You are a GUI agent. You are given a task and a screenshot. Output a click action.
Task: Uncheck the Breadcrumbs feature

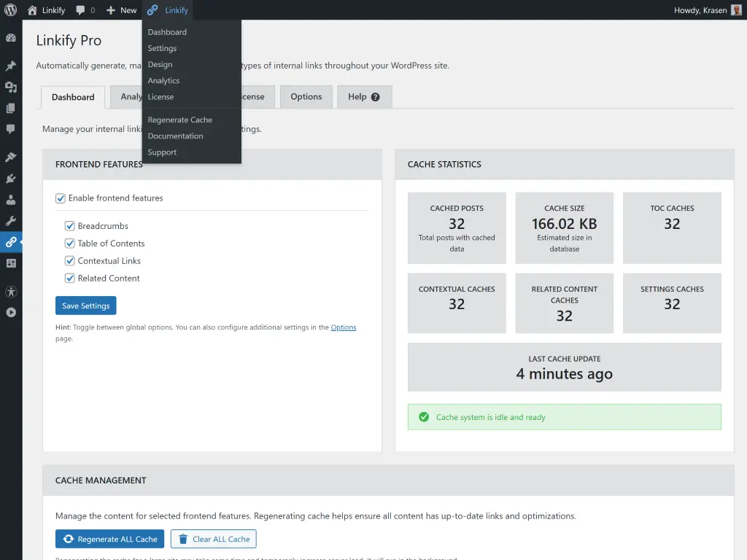coord(69,225)
